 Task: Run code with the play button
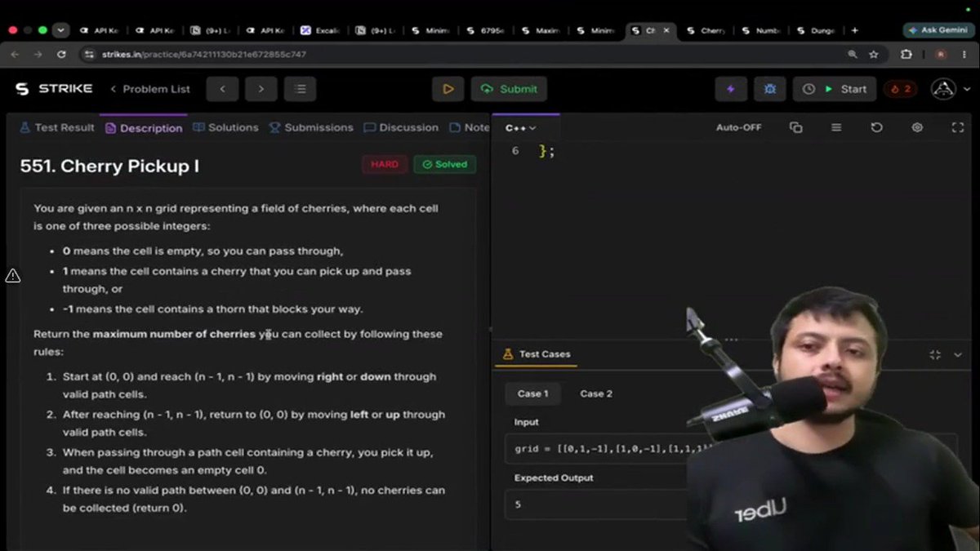[448, 89]
